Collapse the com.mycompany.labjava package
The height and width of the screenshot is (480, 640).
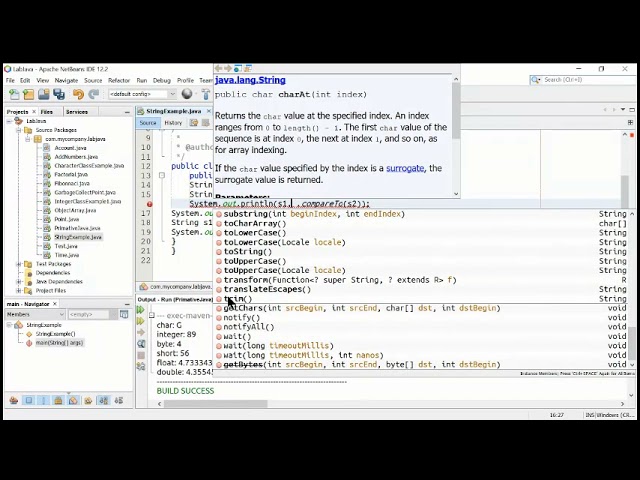[x=28, y=139]
